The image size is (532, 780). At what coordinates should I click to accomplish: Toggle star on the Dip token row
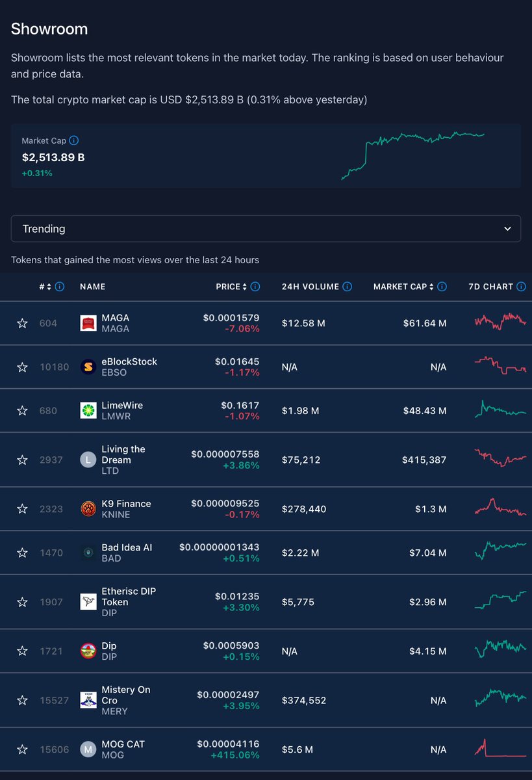tap(22, 651)
